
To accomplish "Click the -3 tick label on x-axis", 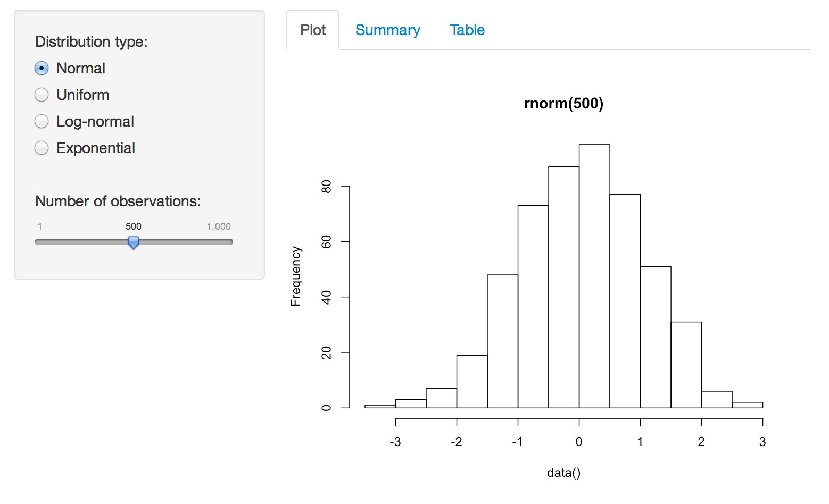I will point(395,442).
